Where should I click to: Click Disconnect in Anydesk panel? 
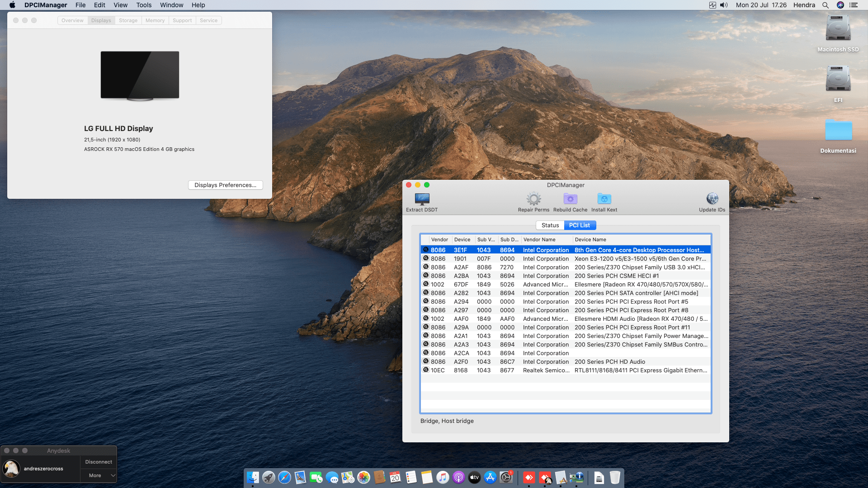click(x=99, y=462)
